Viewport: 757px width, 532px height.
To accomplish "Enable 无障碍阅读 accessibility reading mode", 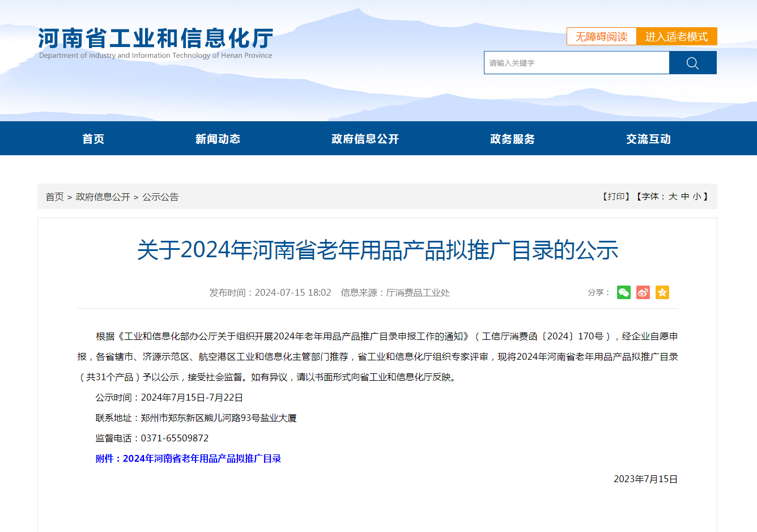I will [x=601, y=36].
